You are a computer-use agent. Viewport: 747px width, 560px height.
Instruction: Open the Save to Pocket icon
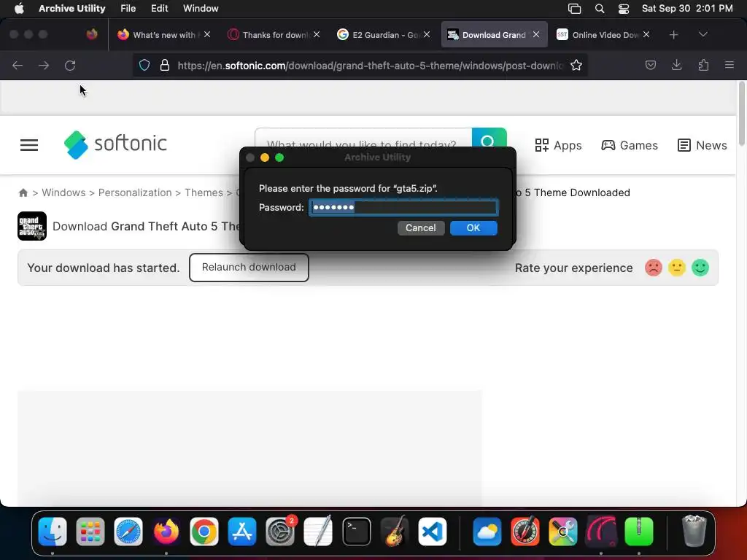[650, 65]
